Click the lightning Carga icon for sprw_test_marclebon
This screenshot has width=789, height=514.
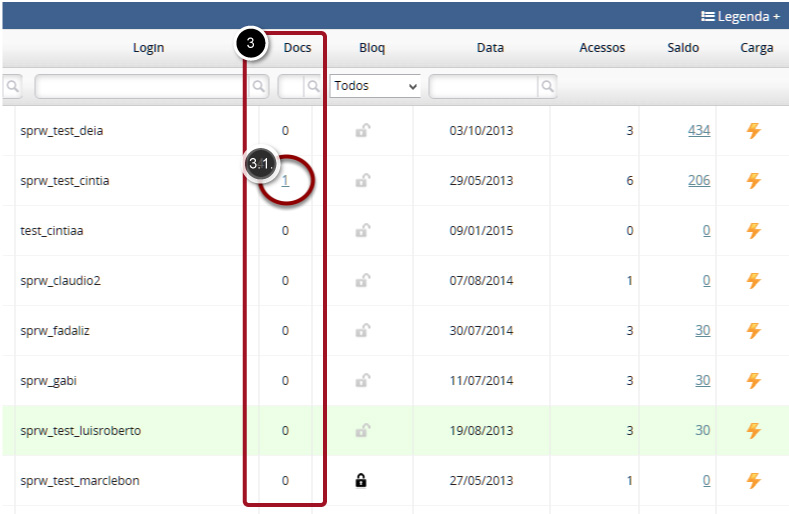(754, 481)
